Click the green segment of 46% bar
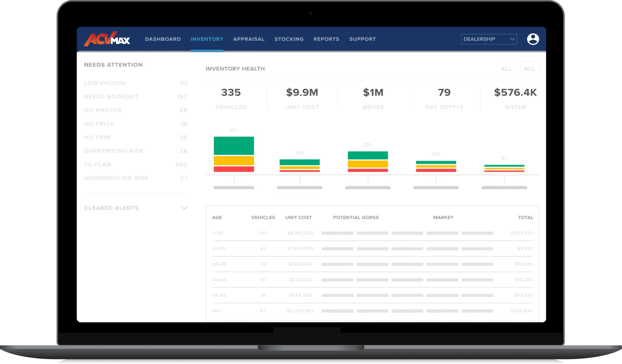Viewport: 622px width, 364px height. [x=234, y=145]
